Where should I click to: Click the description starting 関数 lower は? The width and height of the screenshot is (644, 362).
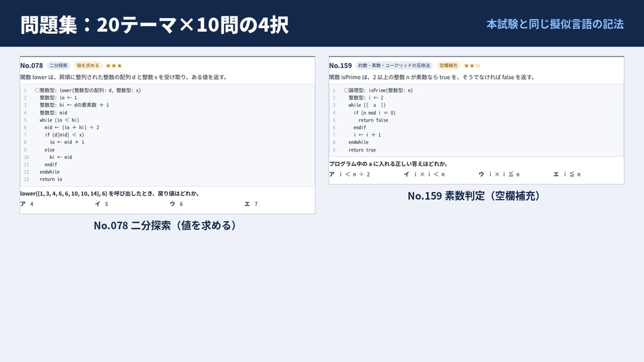click(124, 77)
